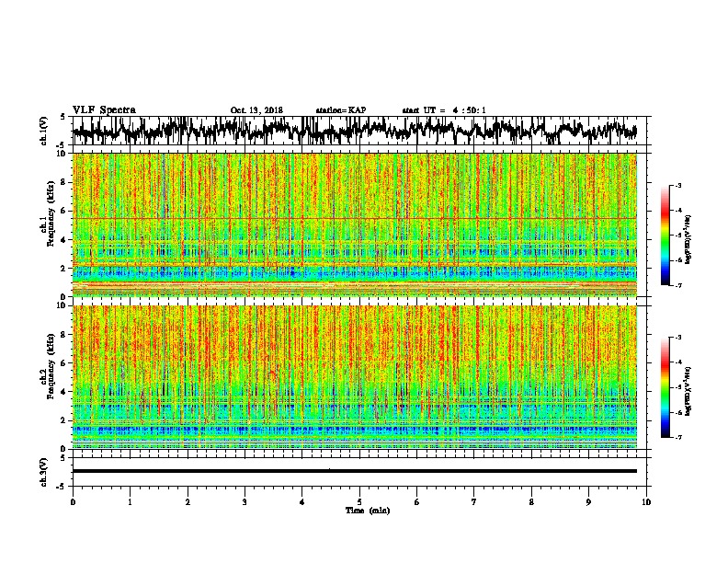Click the "VLF Spectra" title text
The image size is (728, 563).
tap(104, 110)
